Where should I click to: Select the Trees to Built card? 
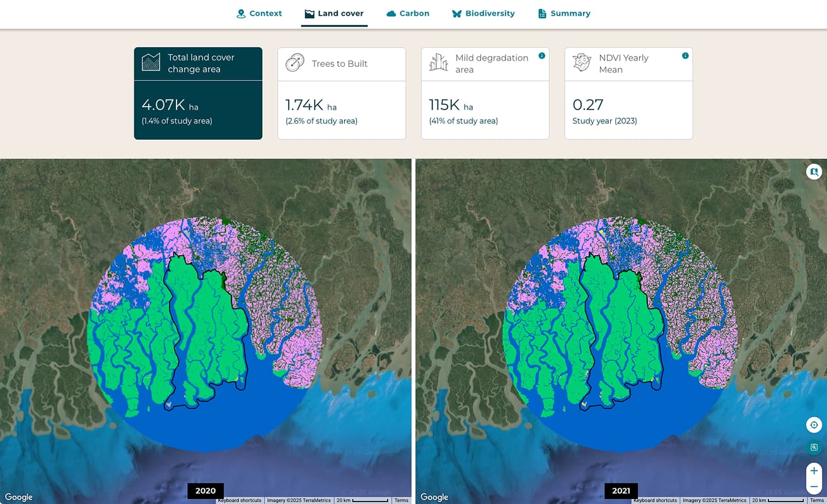pos(342,93)
